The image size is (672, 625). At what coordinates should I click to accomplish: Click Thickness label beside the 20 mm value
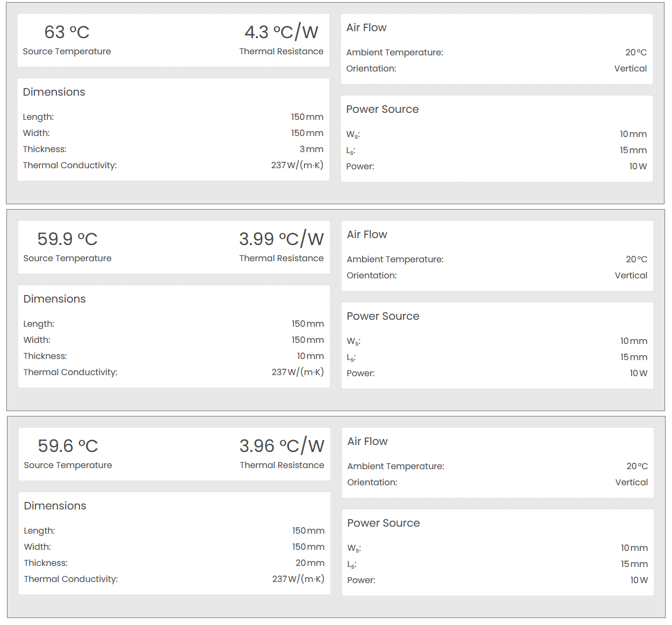46,563
